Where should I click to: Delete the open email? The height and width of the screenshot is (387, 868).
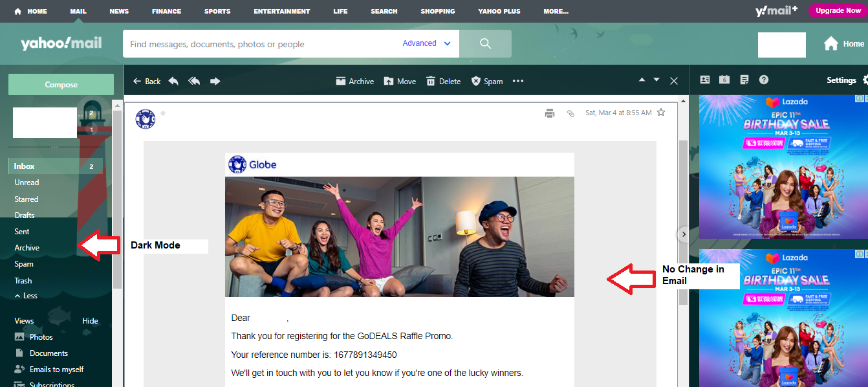pyautogui.click(x=443, y=81)
